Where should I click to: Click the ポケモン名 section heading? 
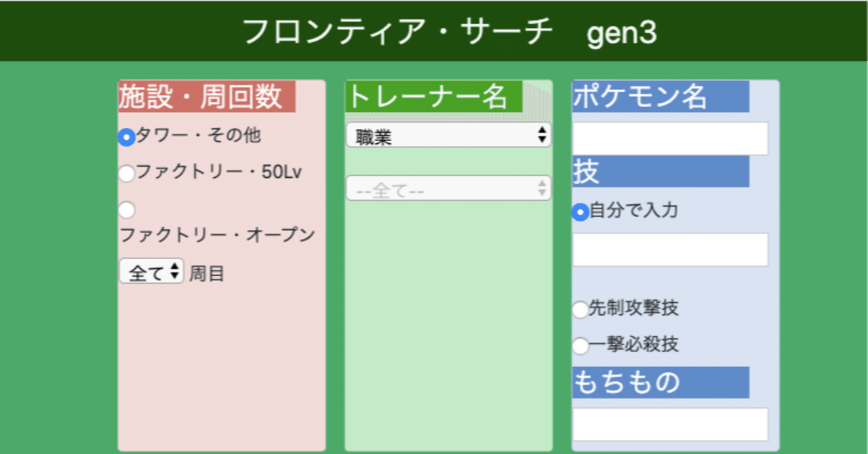tap(640, 97)
